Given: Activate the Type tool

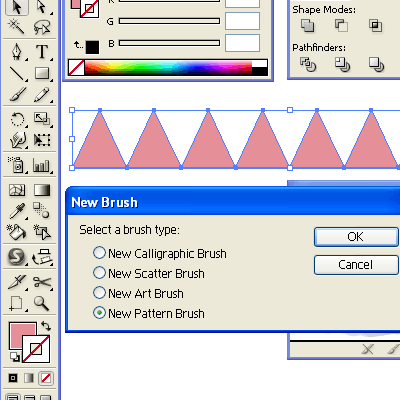Looking at the screenshot, I should tap(42, 52).
